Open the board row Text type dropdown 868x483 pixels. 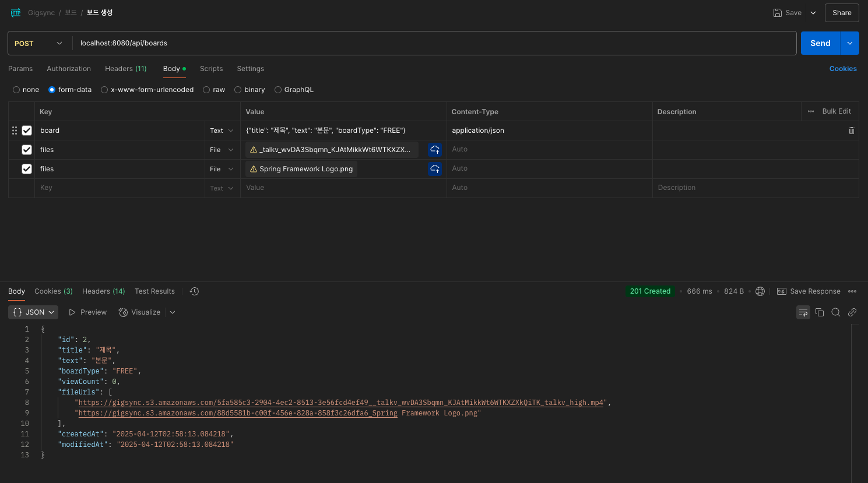(x=222, y=131)
